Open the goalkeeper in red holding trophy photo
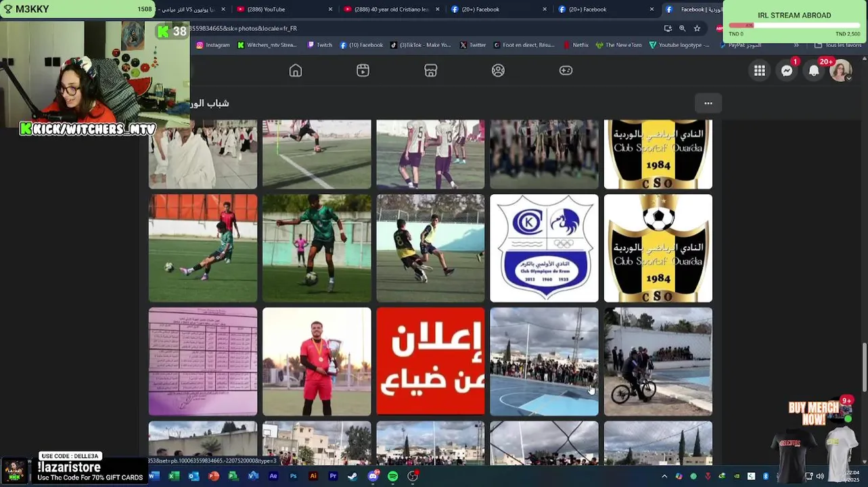Screen dimensions: 868x487 317,362
